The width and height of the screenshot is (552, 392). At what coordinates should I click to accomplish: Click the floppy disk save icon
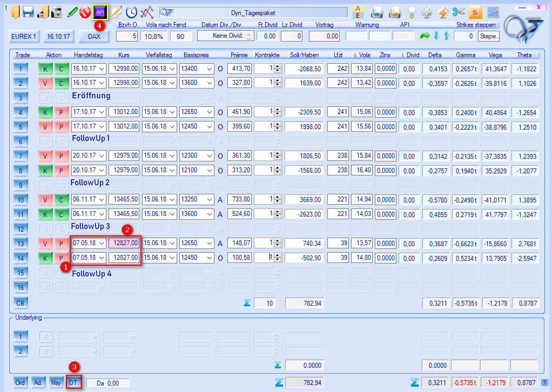click(28, 11)
